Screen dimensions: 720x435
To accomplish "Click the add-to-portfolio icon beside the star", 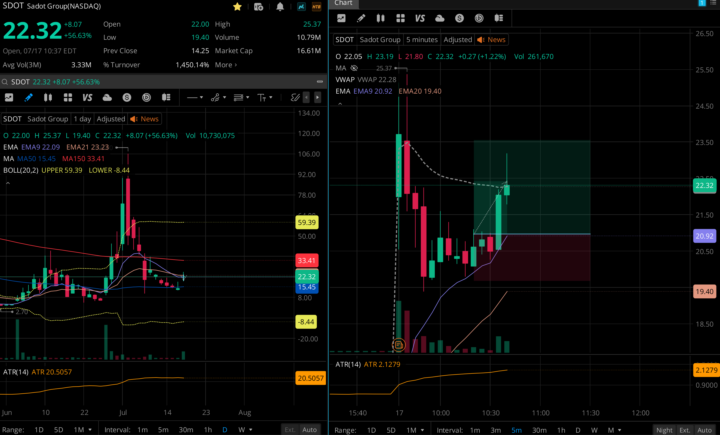I will 259,6.
